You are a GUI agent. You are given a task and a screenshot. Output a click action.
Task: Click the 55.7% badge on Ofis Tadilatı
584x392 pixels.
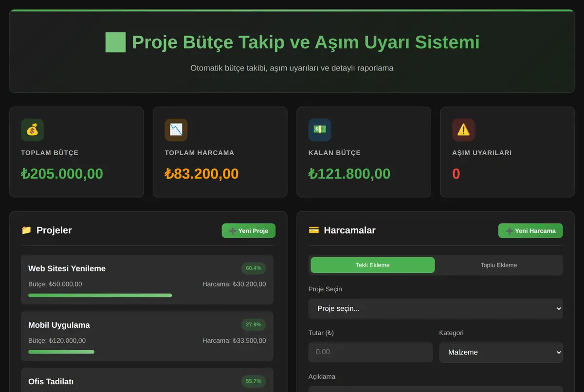click(254, 381)
